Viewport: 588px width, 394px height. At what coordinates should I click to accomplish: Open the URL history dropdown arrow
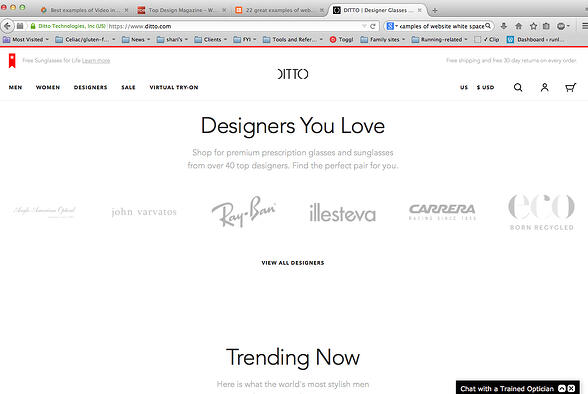[x=364, y=26]
